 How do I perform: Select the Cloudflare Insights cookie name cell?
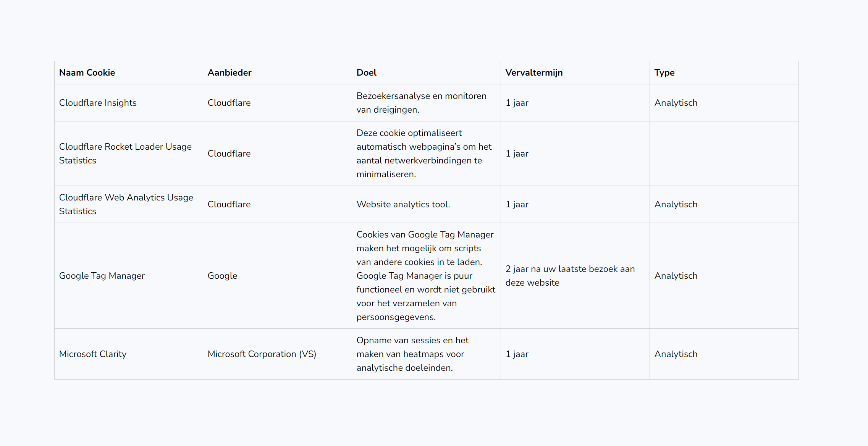(x=129, y=103)
